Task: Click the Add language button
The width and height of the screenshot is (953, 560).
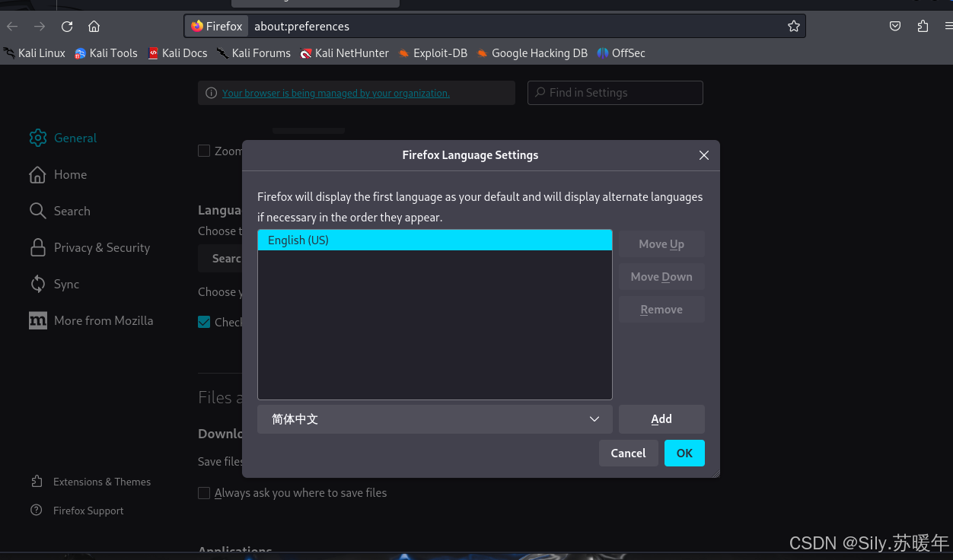Action: [661, 419]
